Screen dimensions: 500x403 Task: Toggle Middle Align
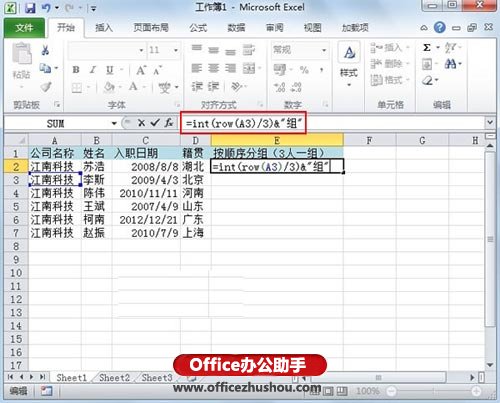pos(213,50)
